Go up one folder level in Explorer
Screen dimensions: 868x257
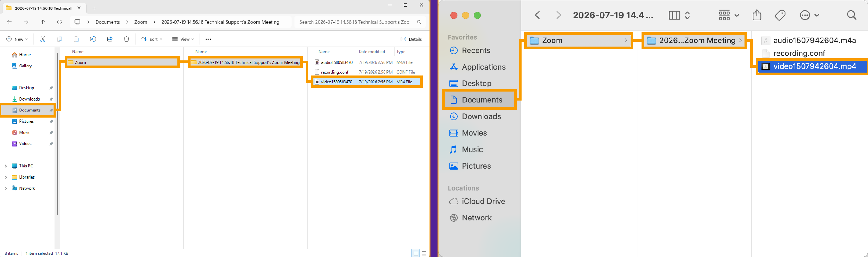pyautogui.click(x=43, y=22)
